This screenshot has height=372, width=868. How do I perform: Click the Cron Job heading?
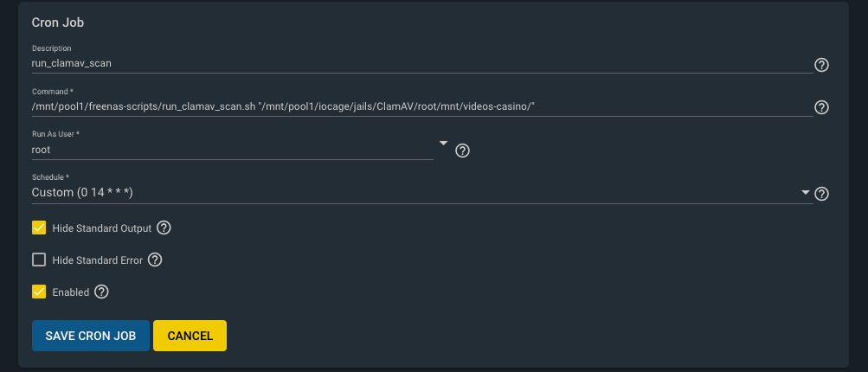pos(58,22)
